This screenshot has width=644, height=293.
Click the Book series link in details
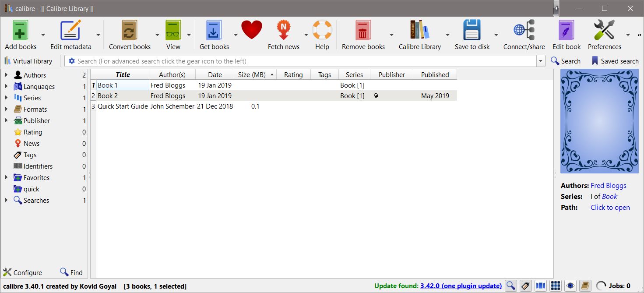[x=609, y=197]
